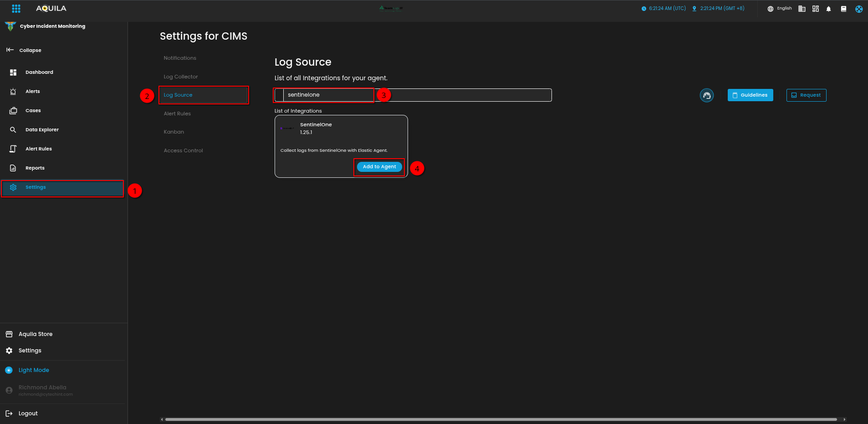Click the Dashboard icon in sidebar
Image resolution: width=868 pixels, height=424 pixels.
point(13,72)
